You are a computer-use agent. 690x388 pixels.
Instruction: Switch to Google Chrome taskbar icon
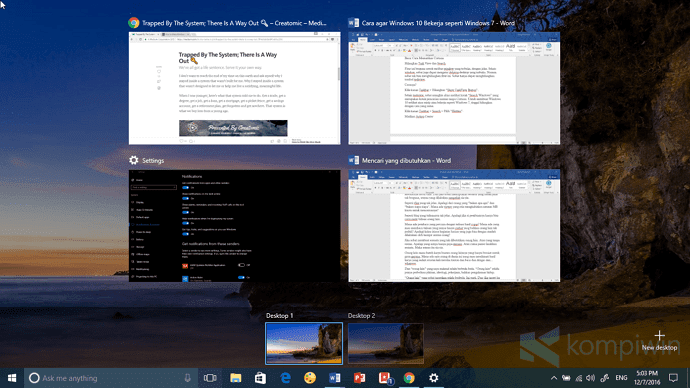click(x=409, y=378)
